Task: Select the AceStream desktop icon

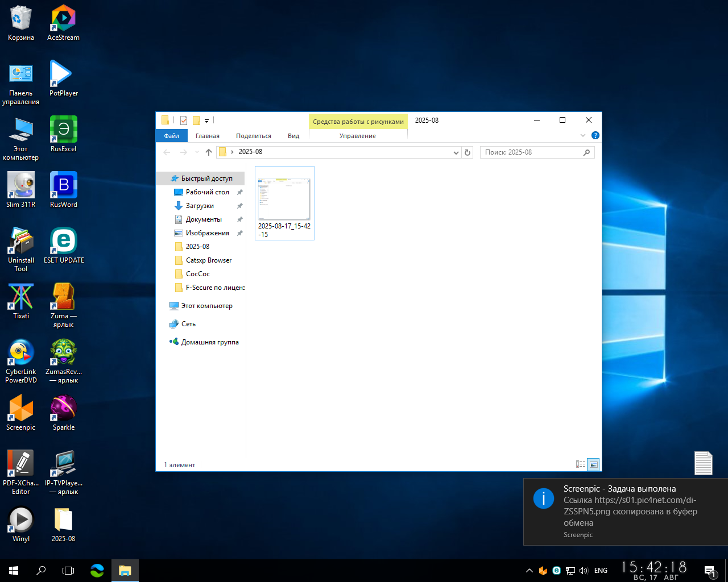Action: point(63,23)
